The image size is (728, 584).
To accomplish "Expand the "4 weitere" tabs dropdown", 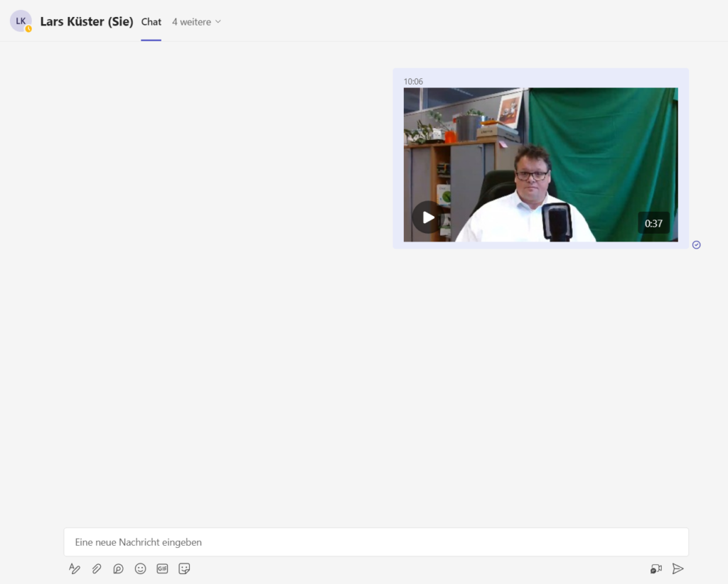I will tap(196, 22).
